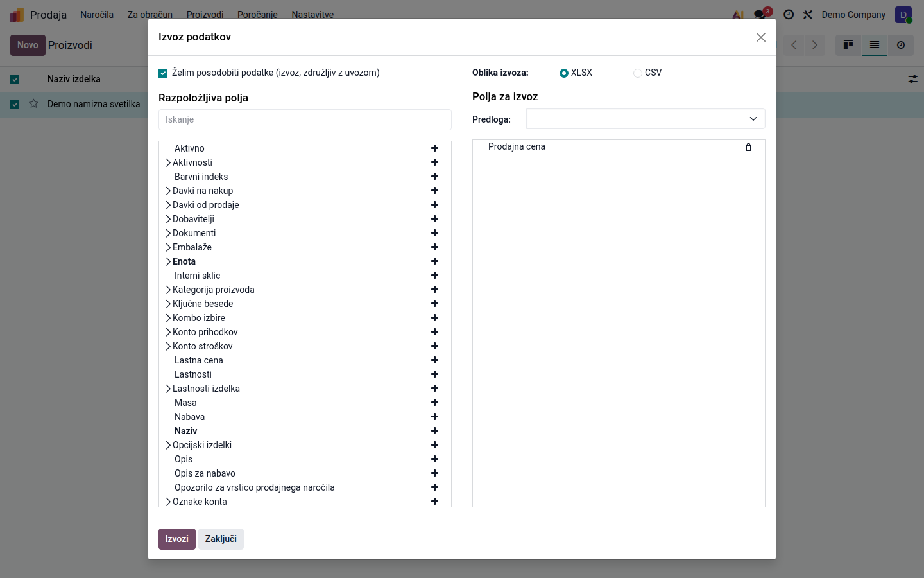Expand the Aktivnosti field group
The width and height of the screenshot is (924, 578).
pyautogui.click(x=168, y=162)
